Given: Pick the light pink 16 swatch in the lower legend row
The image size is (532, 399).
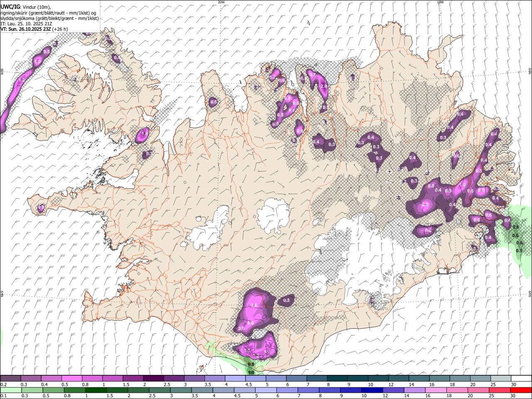Looking at the screenshot, I should coord(436,390).
